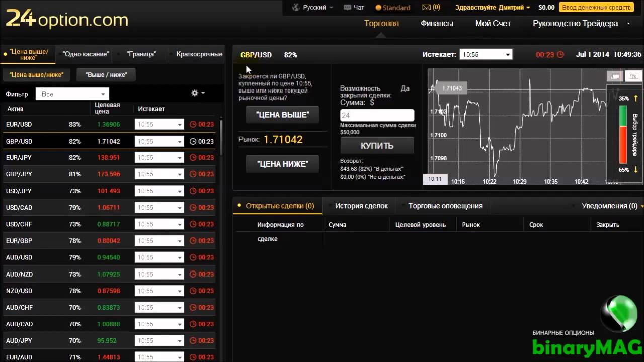This screenshot has height=362, width=644.
Task: Click the clock icon in USD/CAD row
Action: pyautogui.click(x=193, y=207)
